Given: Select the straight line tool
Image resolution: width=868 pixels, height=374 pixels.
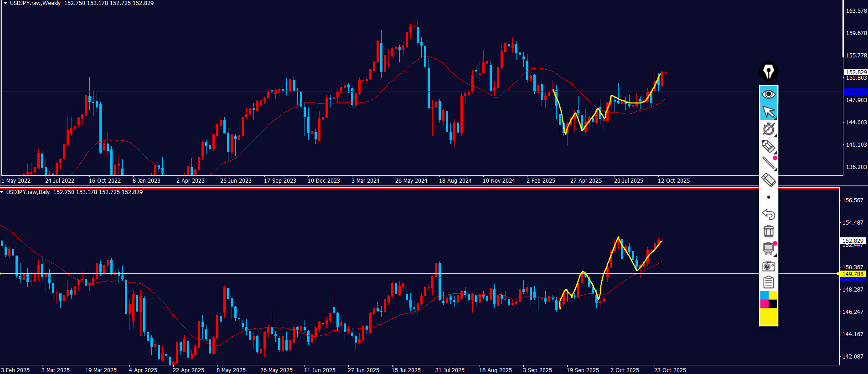Looking at the screenshot, I should [x=768, y=163].
